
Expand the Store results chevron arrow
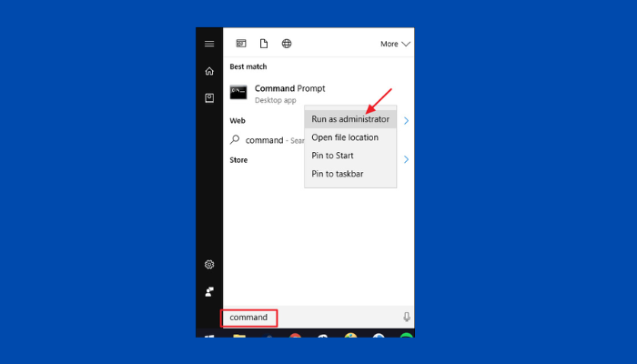[x=406, y=159]
